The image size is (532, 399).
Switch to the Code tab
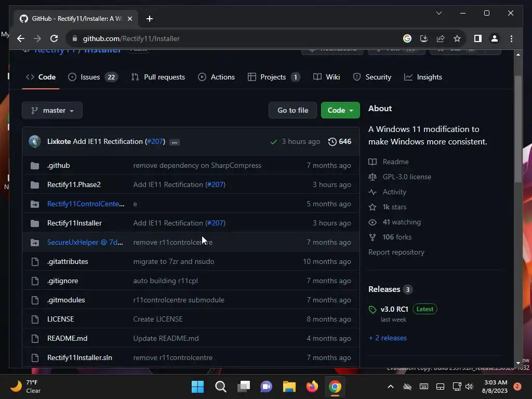(41, 77)
